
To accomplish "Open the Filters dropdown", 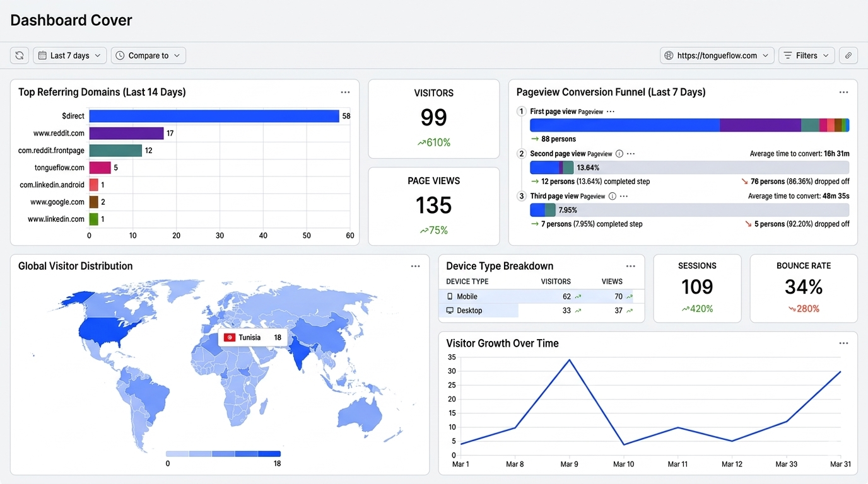I will (x=806, y=55).
